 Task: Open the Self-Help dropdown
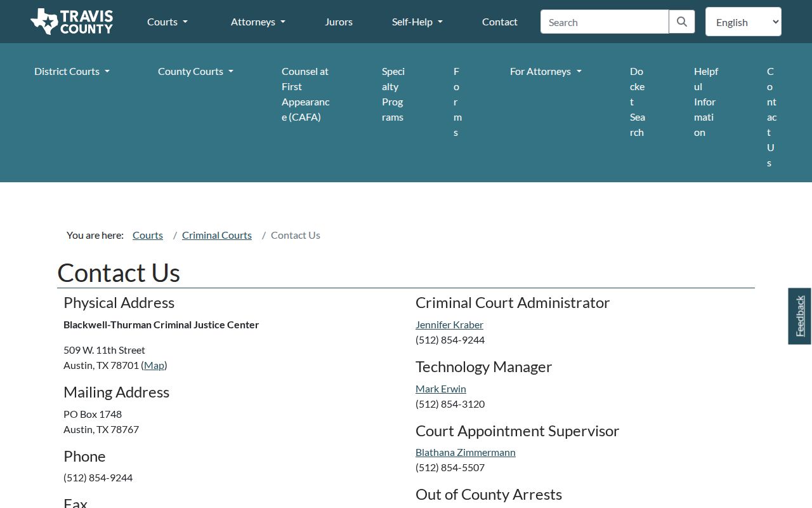(x=417, y=22)
